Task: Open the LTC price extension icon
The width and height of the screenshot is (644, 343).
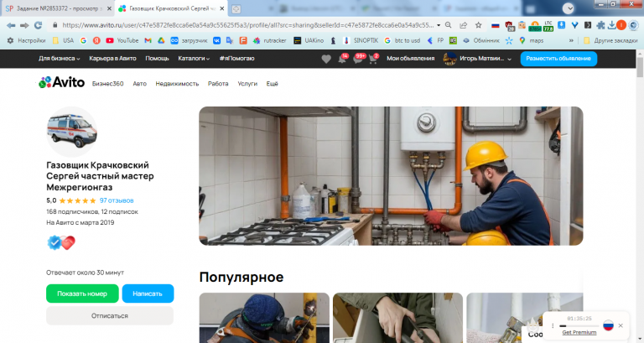Action: [548, 26]
